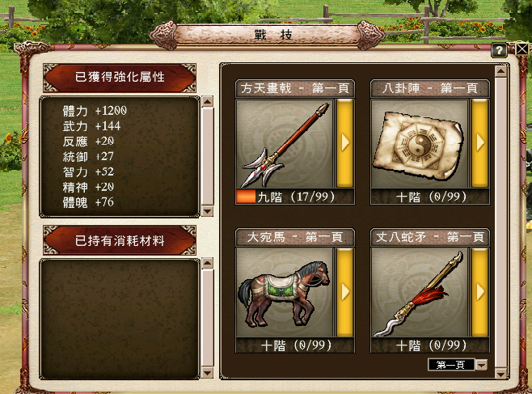Screen dimensions: 532x394
Task: Click attributes list scroll down arrow
Action: [207, 211]
